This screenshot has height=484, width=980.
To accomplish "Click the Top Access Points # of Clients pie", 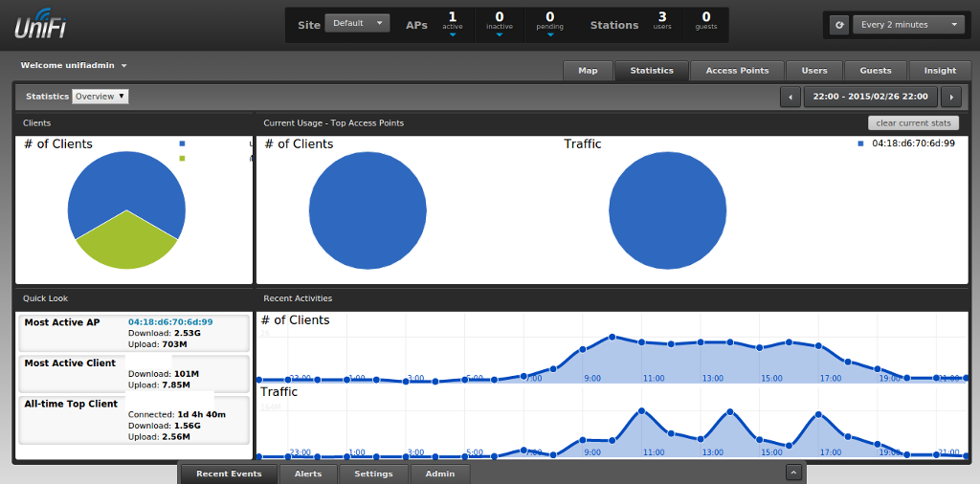I will click(367, 210).
